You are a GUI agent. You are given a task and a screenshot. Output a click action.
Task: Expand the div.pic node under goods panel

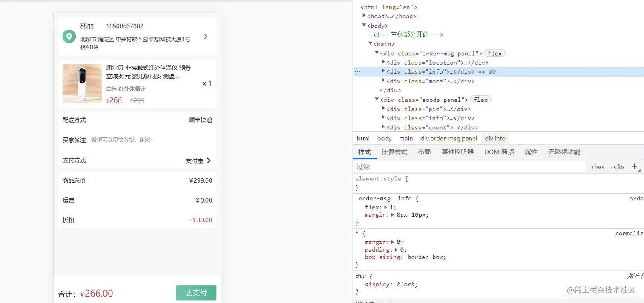pyautogui.click(x=384, y=109)
